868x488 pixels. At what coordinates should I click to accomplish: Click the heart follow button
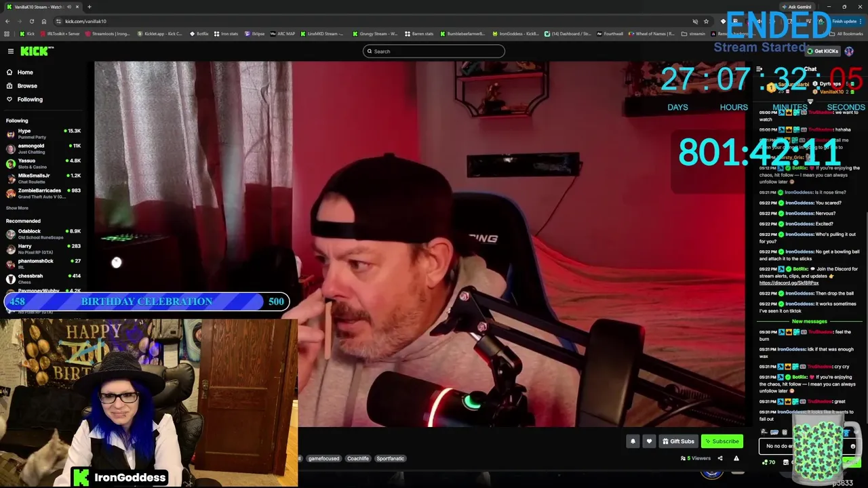pos(649,441)
